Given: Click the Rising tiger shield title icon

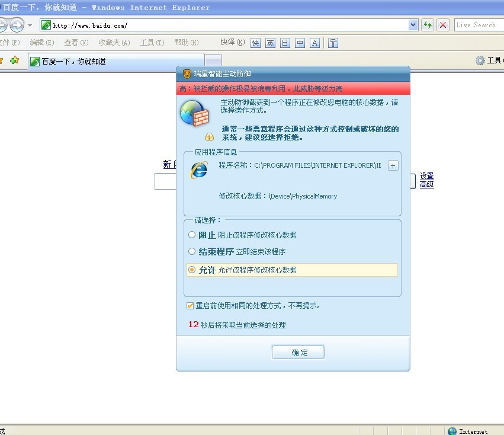Looking at the screenshot, I should point(187,74).
